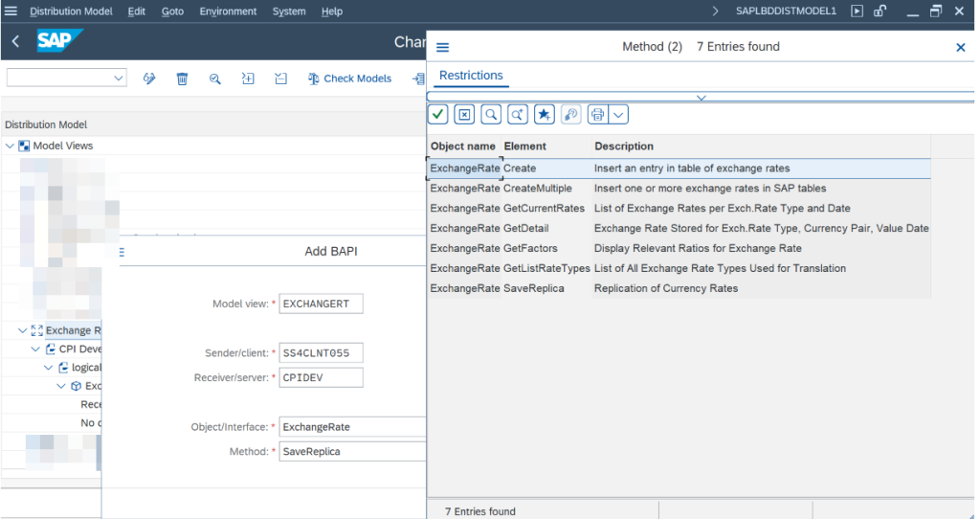980x519 pixels.
Task: Select the GetDetail method row
Action: point(679,228)
